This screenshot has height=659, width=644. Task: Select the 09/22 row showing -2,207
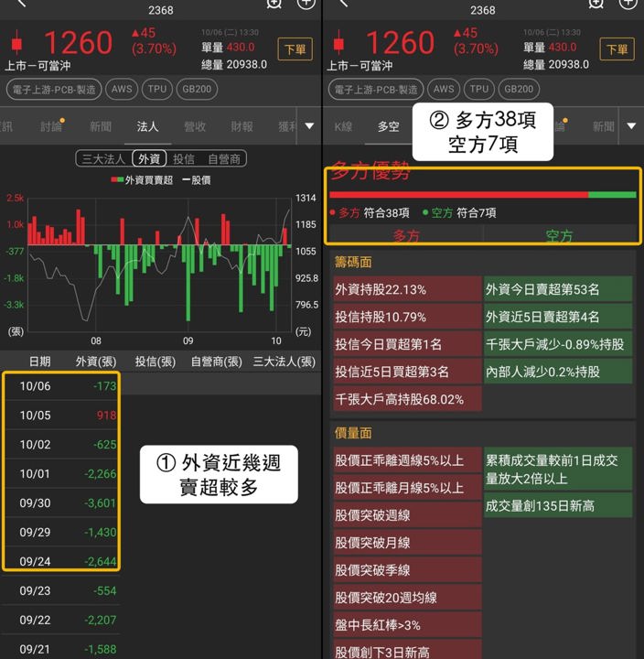point(62,620)
